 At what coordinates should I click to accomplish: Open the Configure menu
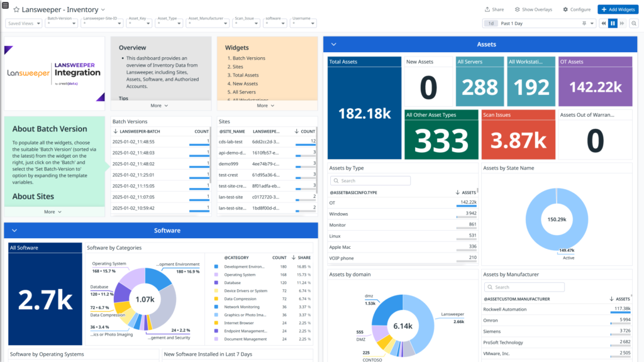[x=577, y=9]
